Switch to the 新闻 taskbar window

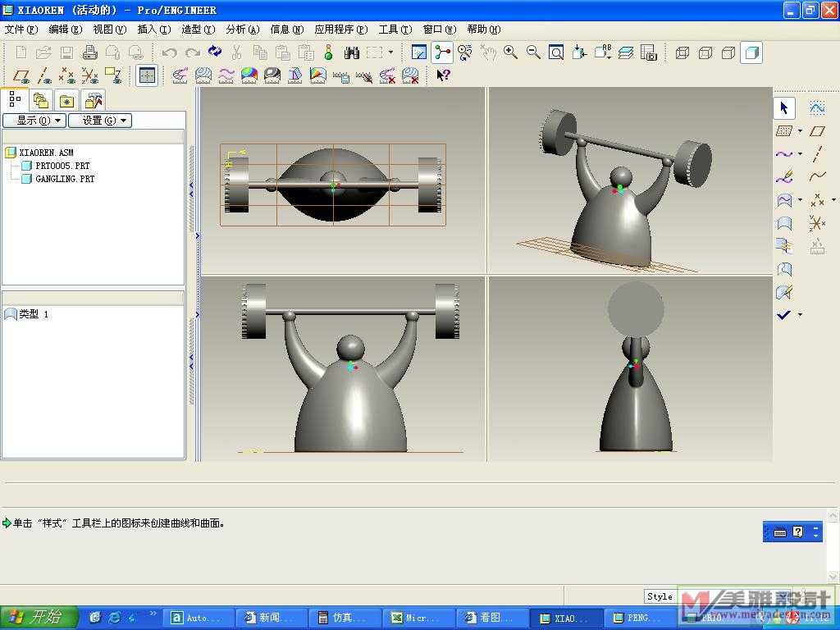tap(272, 618)
